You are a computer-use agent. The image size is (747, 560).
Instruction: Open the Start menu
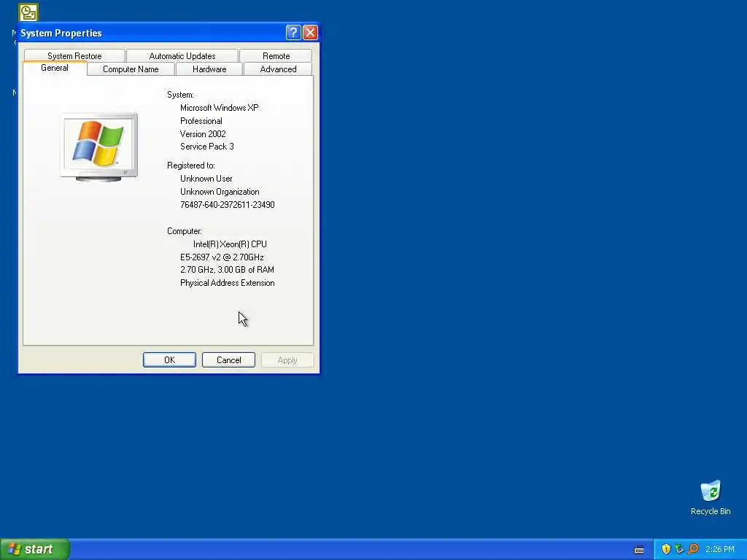[x=35, y=549]
